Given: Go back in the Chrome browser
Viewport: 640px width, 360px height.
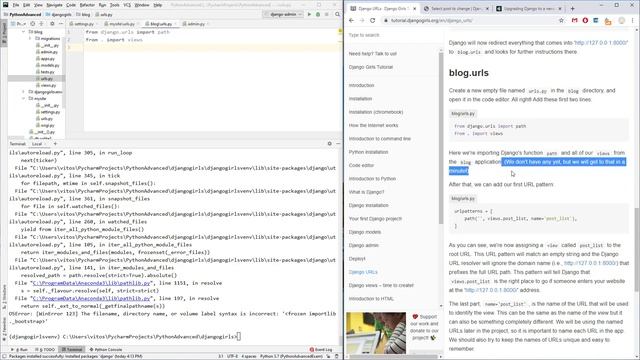Looking at the screenshot, I should [351, 20].
